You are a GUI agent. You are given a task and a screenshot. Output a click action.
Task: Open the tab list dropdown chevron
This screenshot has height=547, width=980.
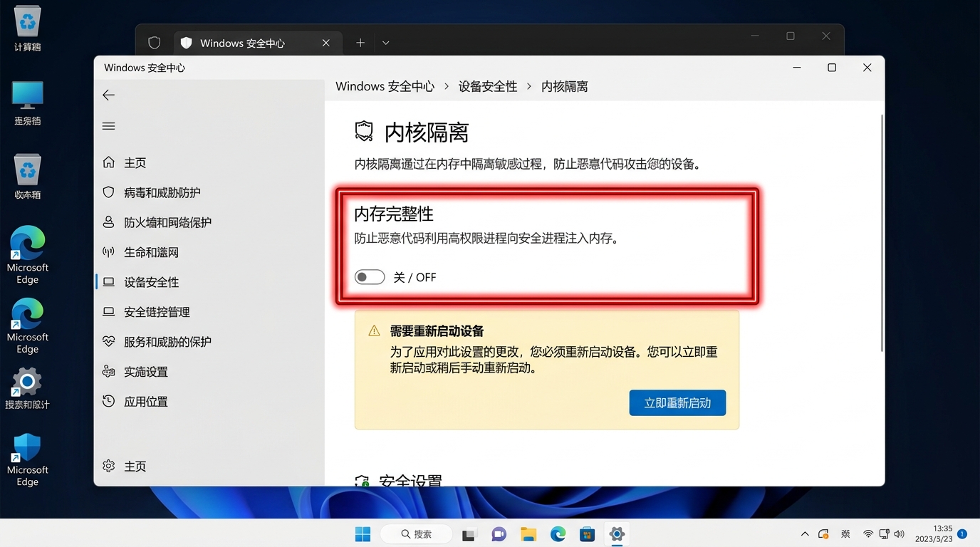pos(385,43)
